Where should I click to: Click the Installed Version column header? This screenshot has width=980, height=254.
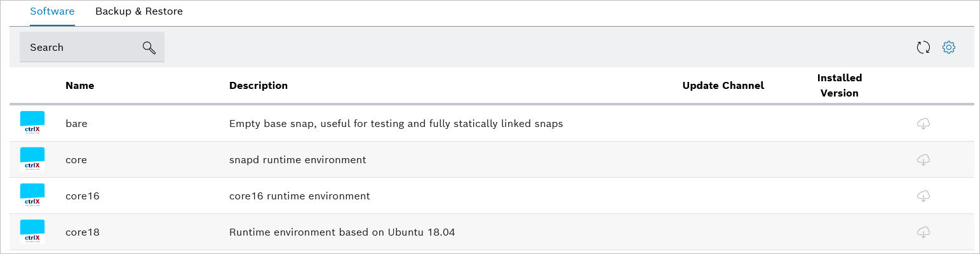tap(839, 86)
